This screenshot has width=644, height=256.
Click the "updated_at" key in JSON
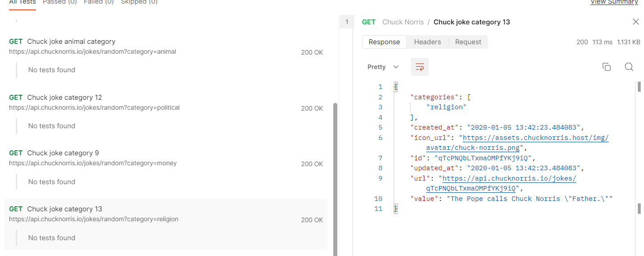click(434, 168)
